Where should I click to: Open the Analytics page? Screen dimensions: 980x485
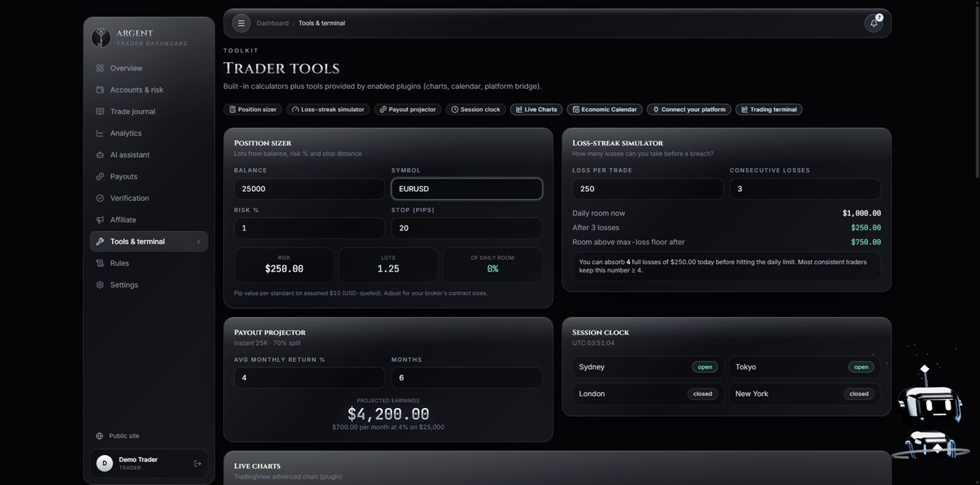click(149, 133)
